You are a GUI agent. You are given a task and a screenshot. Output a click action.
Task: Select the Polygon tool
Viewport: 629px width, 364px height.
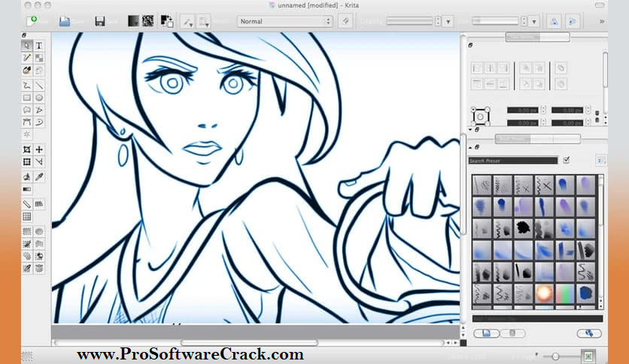[x=27, y=110]
